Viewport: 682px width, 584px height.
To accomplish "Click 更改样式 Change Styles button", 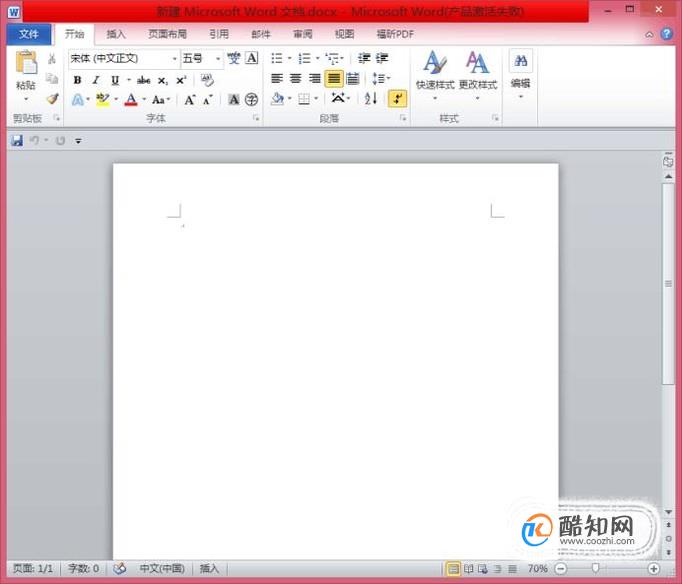I will [478, 75].
